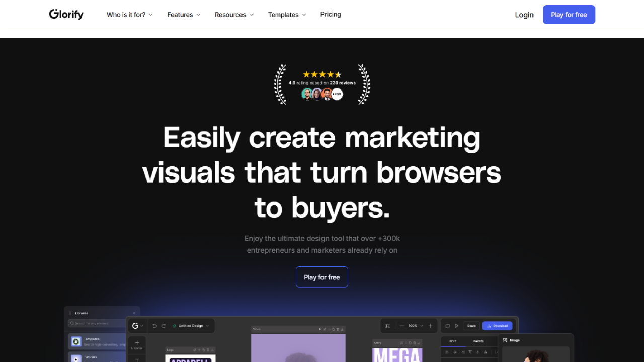Switch to the PAGES tab
The height and width of the screenshot is (362, 644).
[478, 341]
